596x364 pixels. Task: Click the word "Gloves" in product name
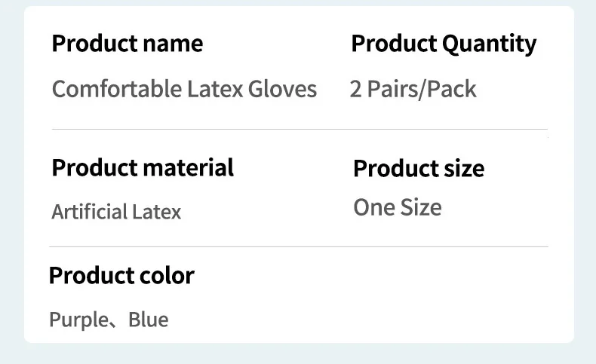[x=282, y=90]
